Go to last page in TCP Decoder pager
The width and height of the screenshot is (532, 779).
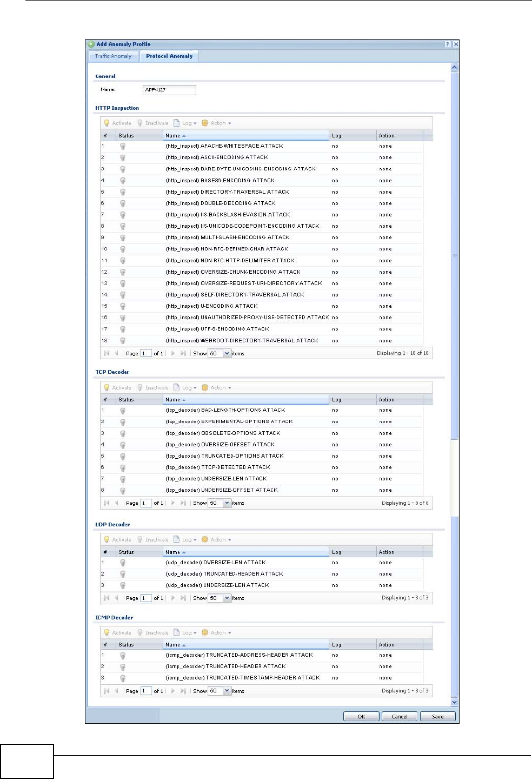point(183,503)
